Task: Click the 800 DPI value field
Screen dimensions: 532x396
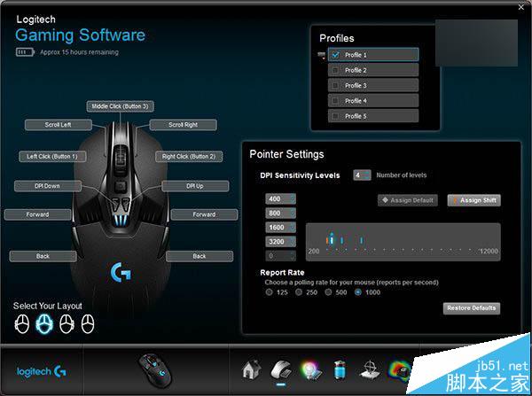Action: coord(280,214)
